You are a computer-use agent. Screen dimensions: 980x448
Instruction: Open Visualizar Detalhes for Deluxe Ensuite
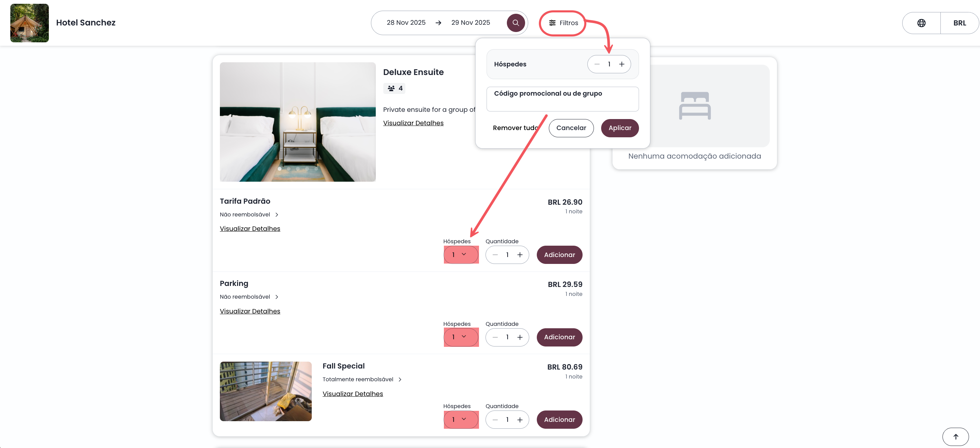pos(413,123)
